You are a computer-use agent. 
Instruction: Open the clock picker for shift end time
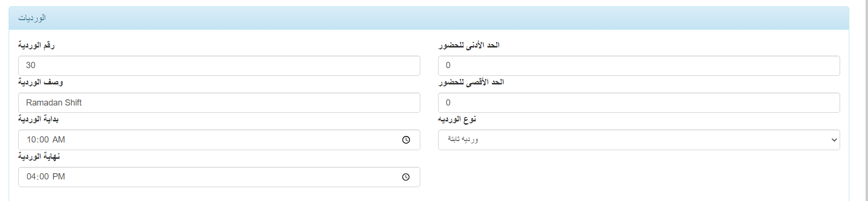pyautogui.click(x=406, y=177)
